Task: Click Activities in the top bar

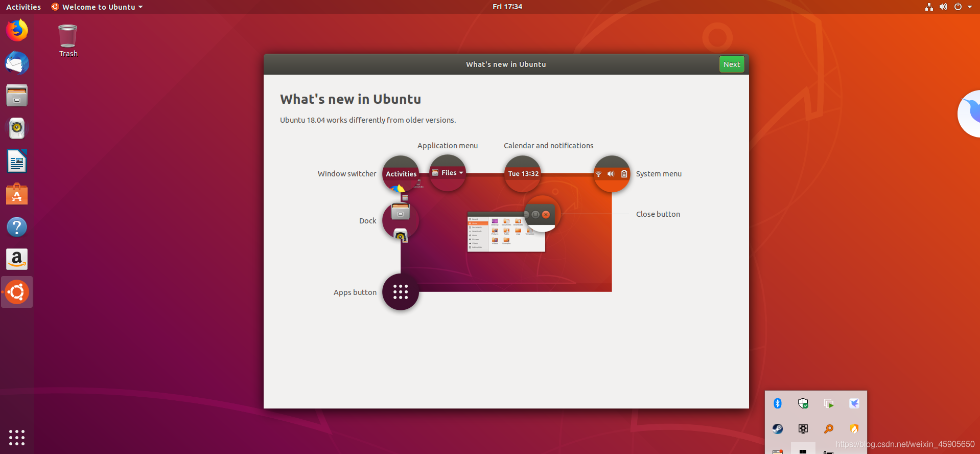Action: tap(24, 7)
